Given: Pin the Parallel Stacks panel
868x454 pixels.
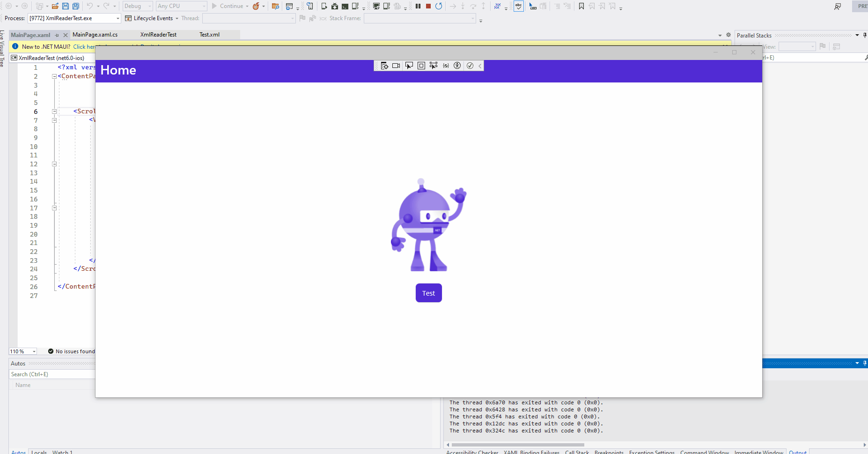Looking at the screenshot, I should [865, 35].
